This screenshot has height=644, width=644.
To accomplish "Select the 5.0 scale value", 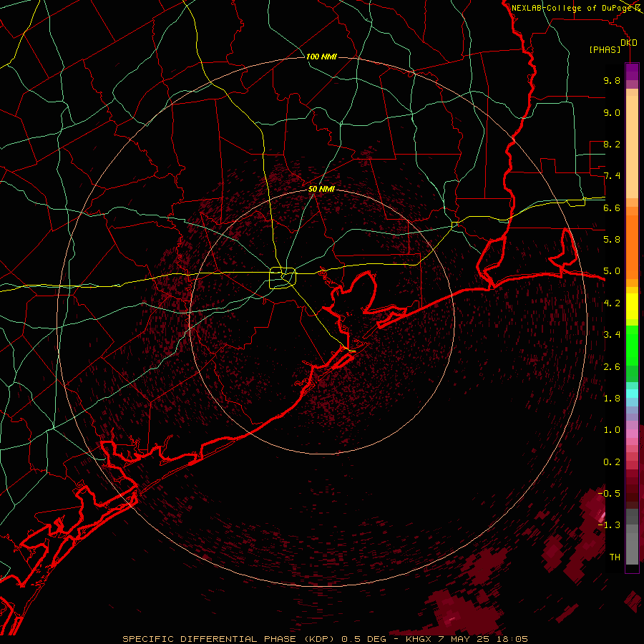I will tap(612, 271).
